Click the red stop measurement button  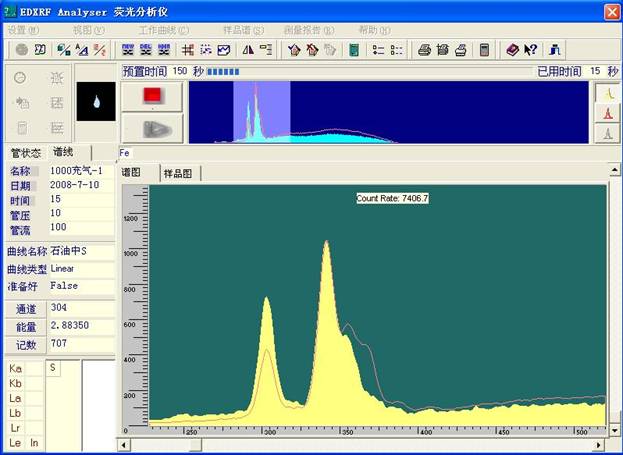(153, 95)
